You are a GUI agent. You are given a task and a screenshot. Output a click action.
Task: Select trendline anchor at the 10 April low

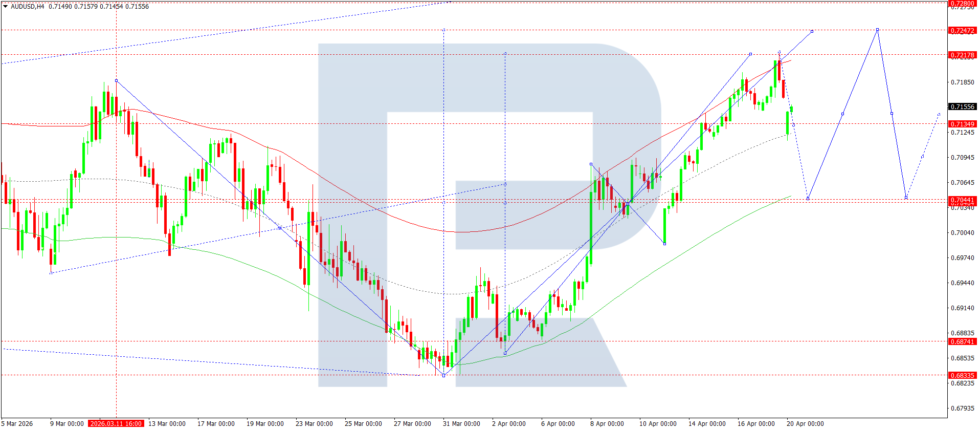point(664,244)
